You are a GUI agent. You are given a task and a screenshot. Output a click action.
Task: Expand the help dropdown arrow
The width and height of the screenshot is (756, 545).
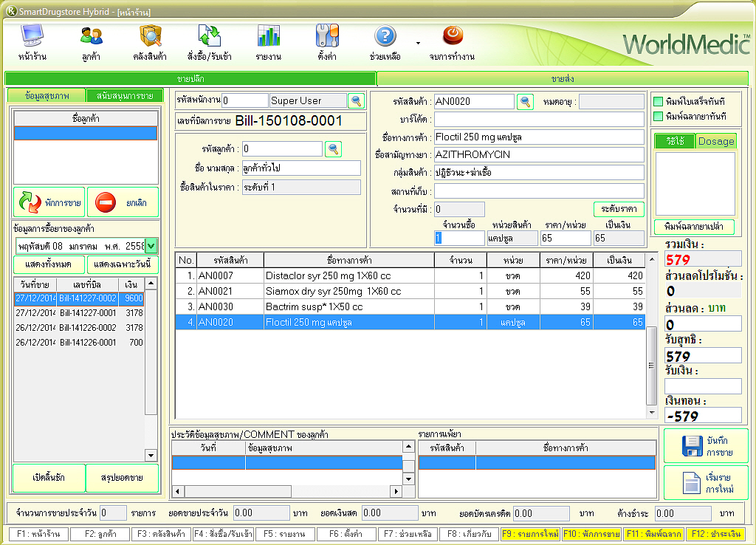tap(418, 43)
